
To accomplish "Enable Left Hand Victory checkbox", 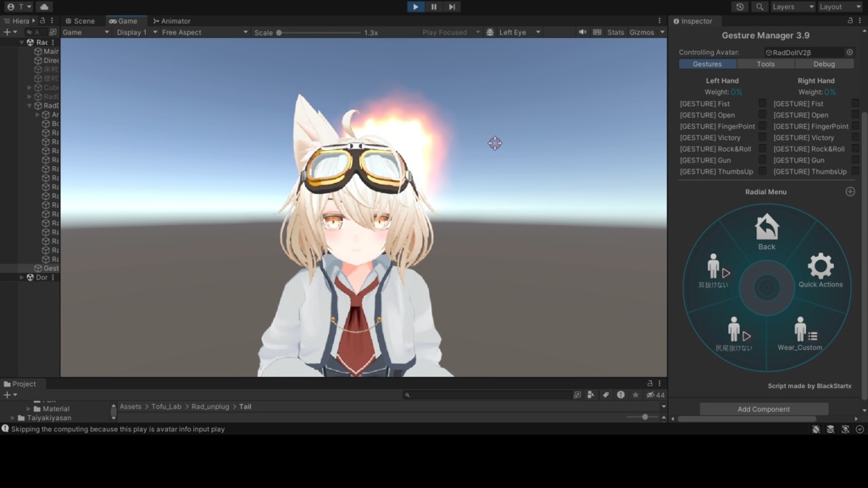I will pos(762,137).
